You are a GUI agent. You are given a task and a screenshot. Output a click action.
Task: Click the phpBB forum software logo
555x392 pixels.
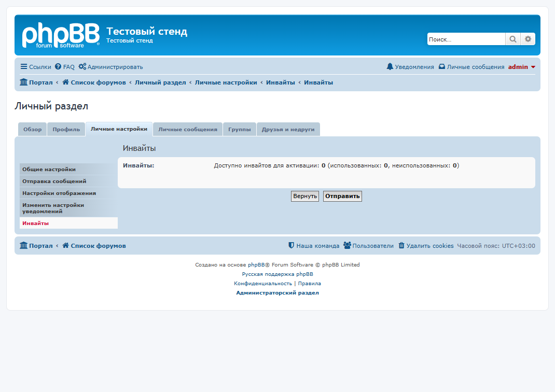[x=61, y=35]
